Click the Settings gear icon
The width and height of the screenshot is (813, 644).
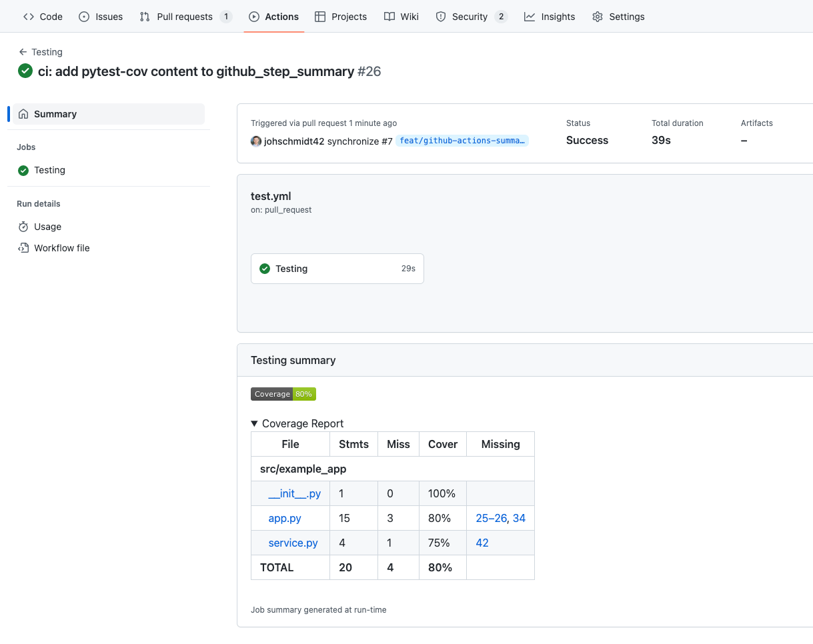coord(598,17)
